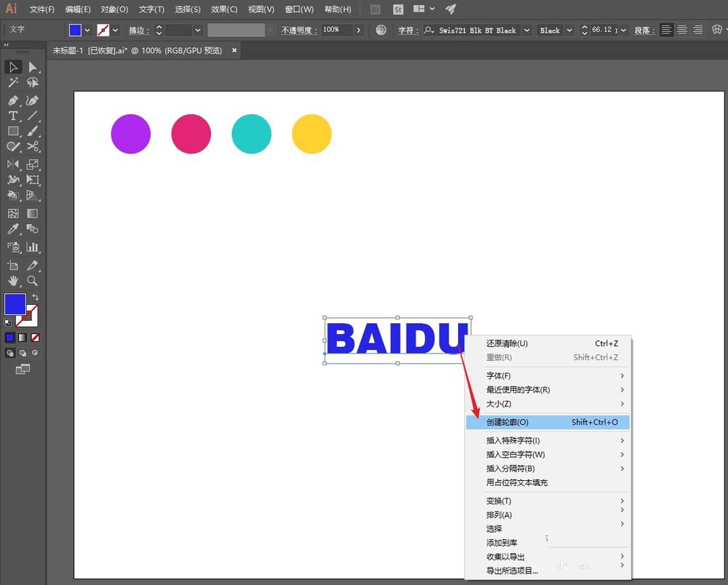Select the Magic Wand tool
This screenshot has height=585, width=728.
coord(13,82)
